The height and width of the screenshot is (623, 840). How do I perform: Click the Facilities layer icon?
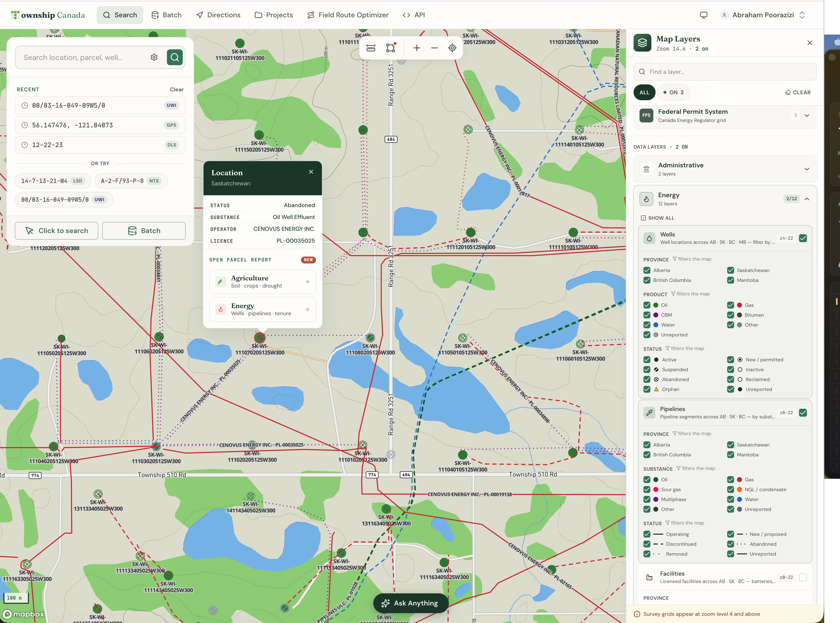coord(649,577)
